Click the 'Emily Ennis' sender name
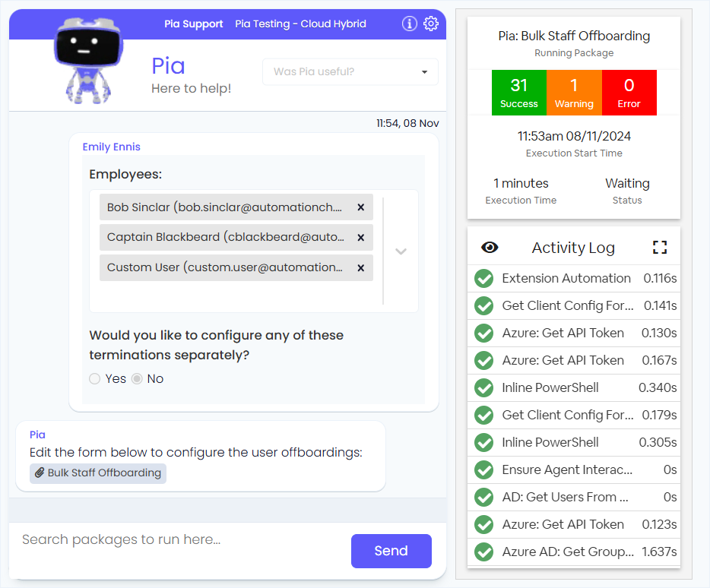 coord(112,147)
